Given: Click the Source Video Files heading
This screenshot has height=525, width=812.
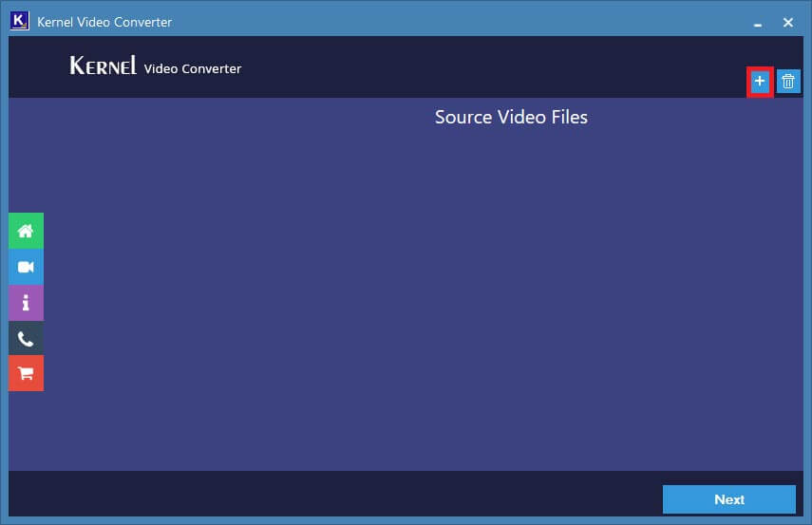Looking at the screenshot, I should coord(511,117).
